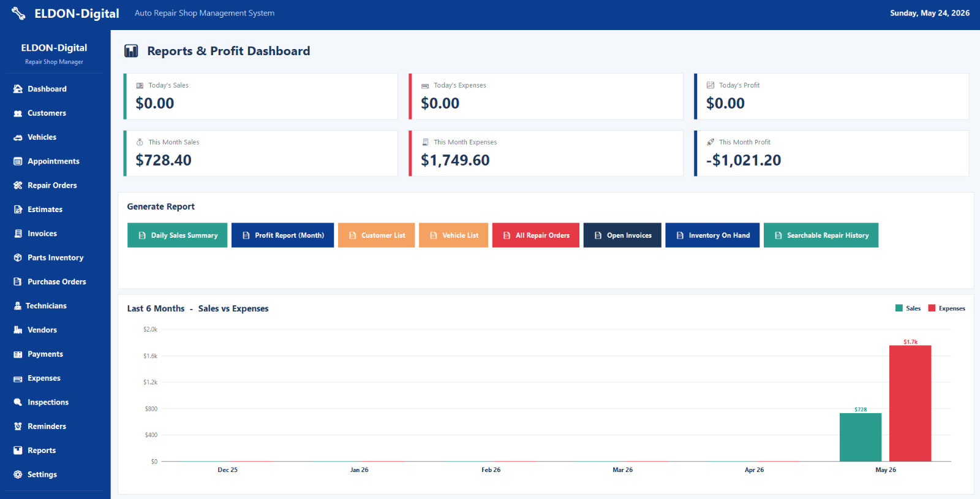Toggle the Expenses legend swatch
Screen dimensions: 980x499
932,308
